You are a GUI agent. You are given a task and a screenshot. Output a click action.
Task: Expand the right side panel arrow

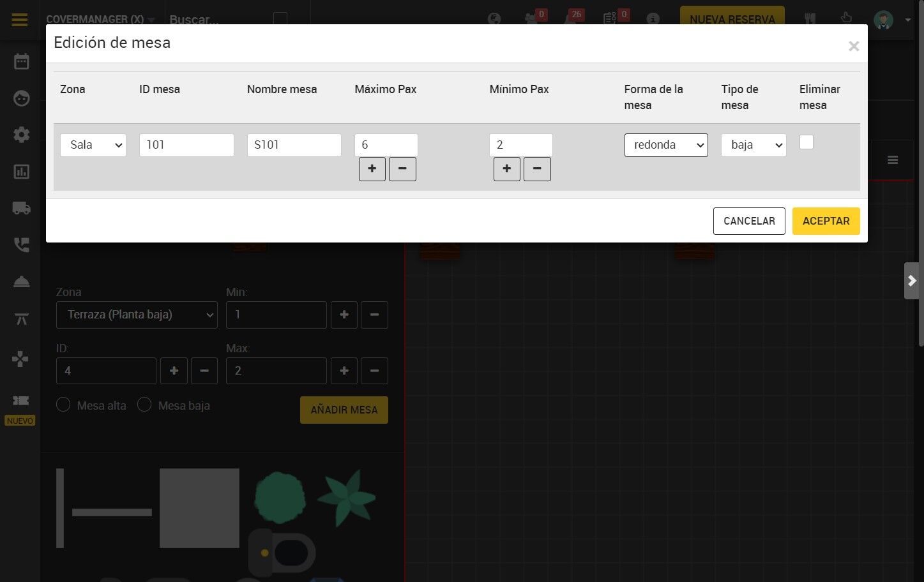(912, 281)
